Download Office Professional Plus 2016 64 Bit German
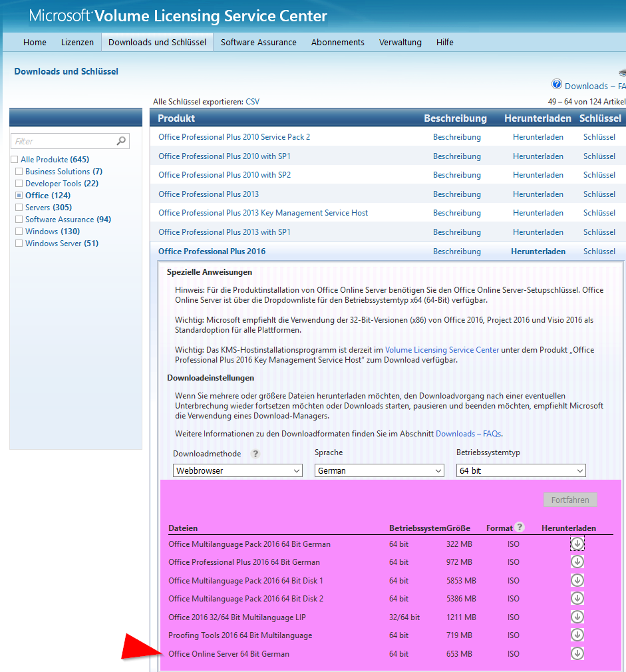The image size is (626, 672). 577,562
